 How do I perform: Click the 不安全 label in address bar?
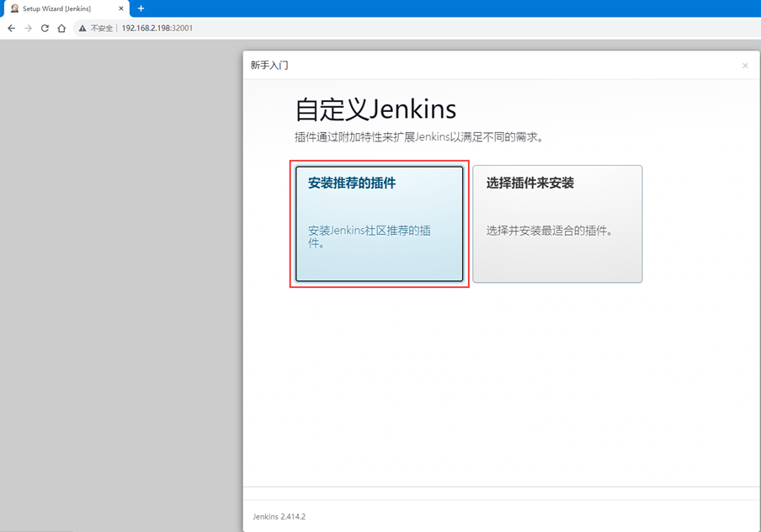[x=101, y=28]
